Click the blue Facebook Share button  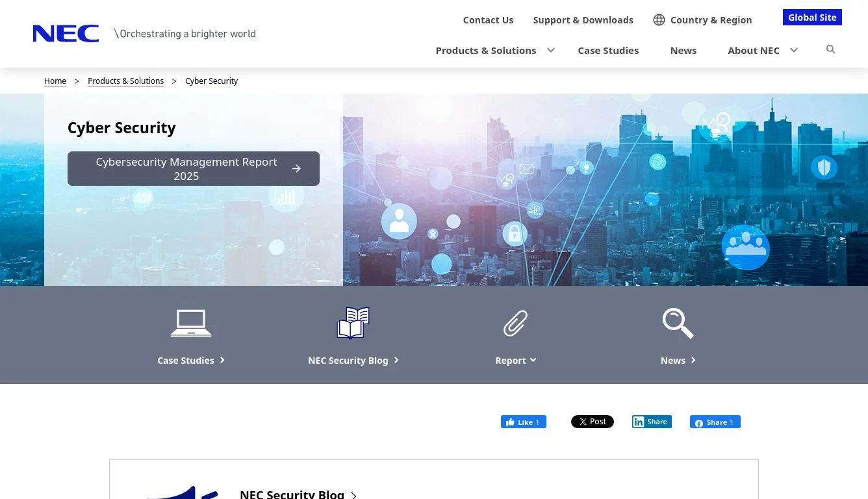[715, 422]
